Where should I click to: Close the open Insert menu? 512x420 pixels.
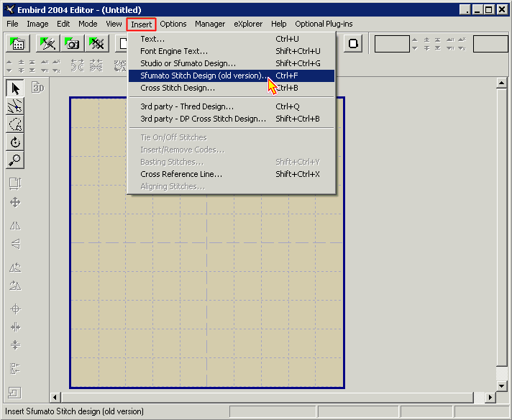142,24
